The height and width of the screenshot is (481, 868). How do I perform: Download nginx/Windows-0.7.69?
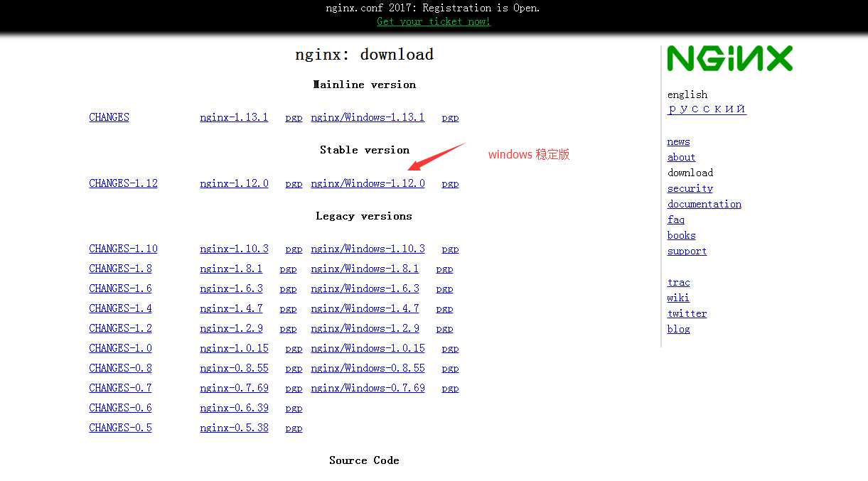368,388
